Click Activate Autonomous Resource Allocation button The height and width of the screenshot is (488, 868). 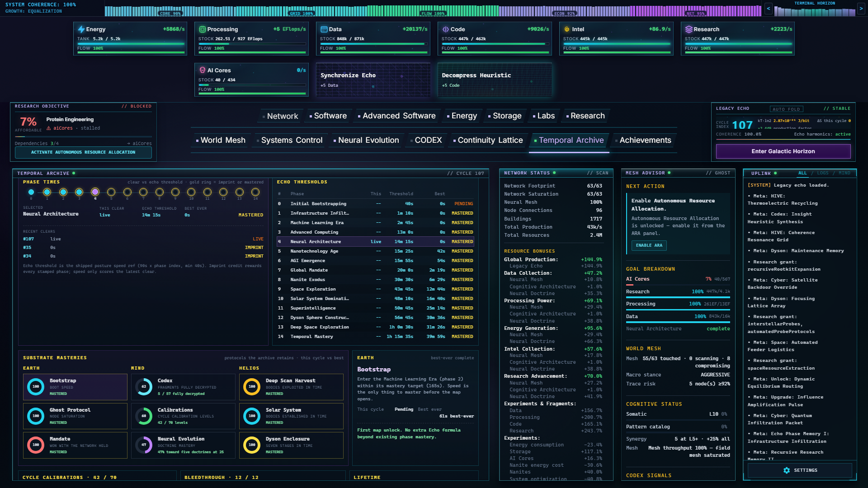pos(83,152)
